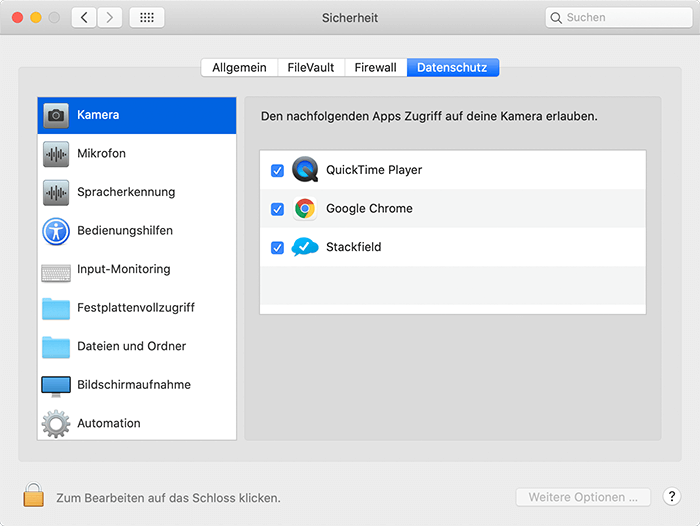
Task: Click the Stackfield cloud app icon
Action: pos(305,246)
